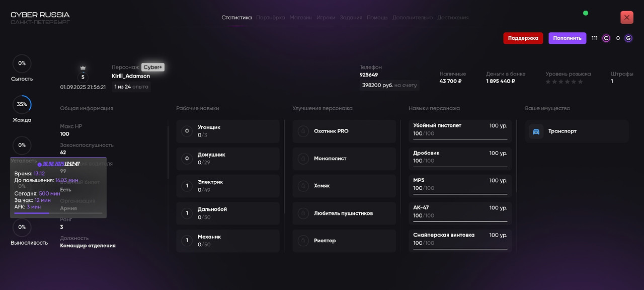Click the MP5 skill progress bar
644x290 pixels.
[x=460, y=194]
